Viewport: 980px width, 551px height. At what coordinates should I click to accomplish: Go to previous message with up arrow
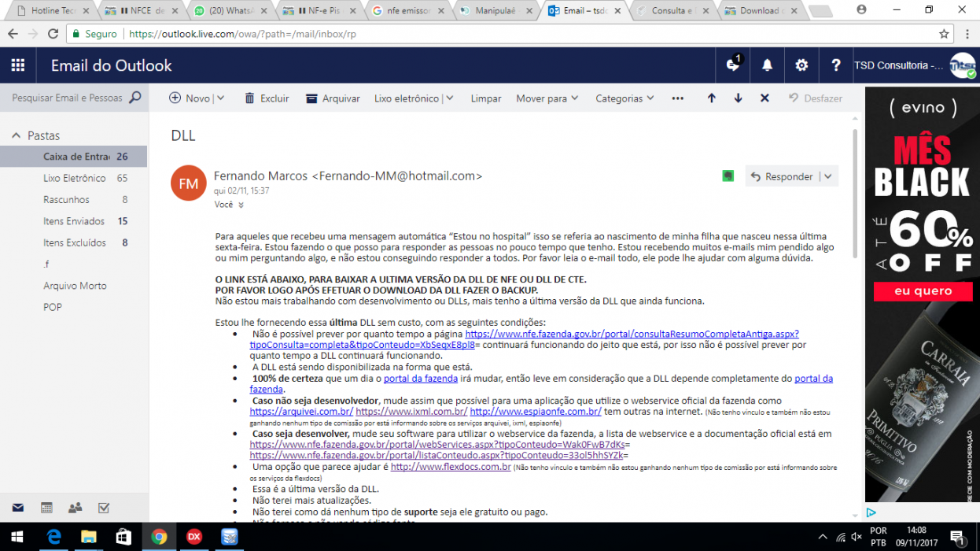712,98
